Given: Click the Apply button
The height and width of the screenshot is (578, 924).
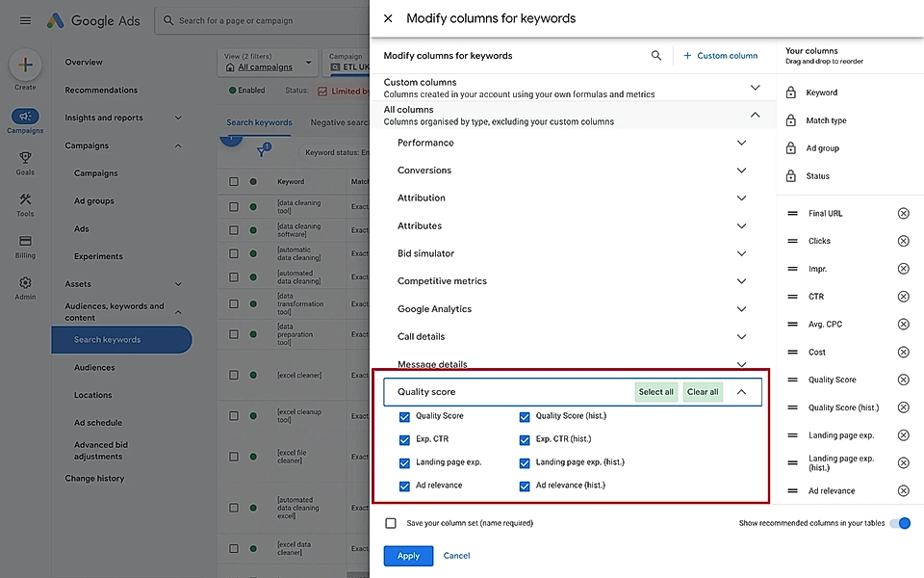Looking at the screenshot, I should point(407,556).
